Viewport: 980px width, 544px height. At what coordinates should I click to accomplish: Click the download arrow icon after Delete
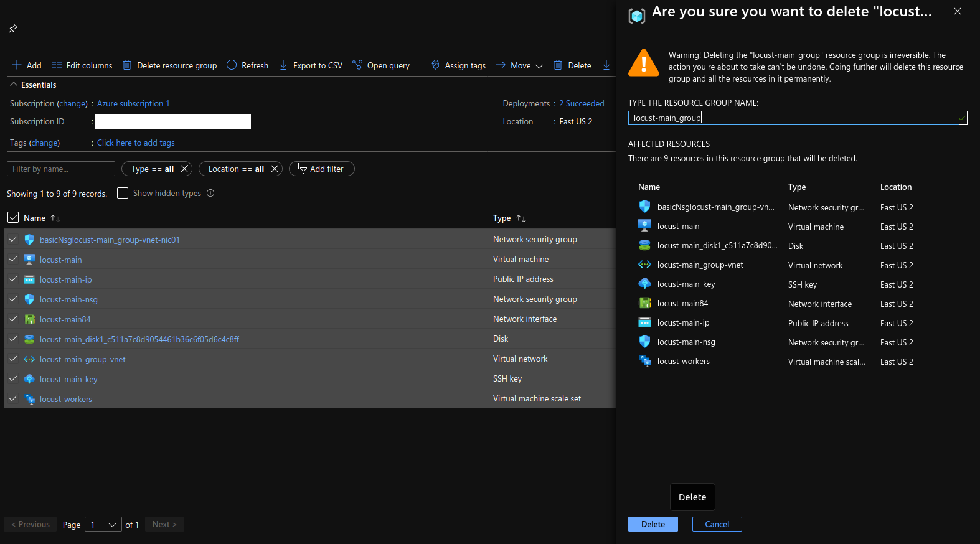[606, 65]
